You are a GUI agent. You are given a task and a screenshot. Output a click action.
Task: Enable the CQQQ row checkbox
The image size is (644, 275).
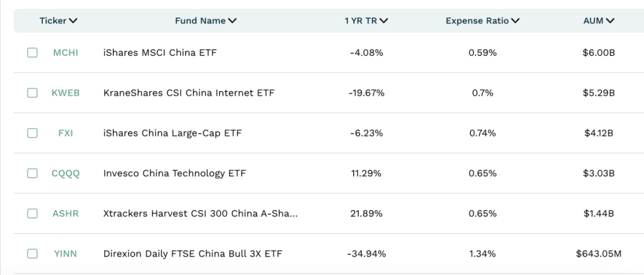32,173
